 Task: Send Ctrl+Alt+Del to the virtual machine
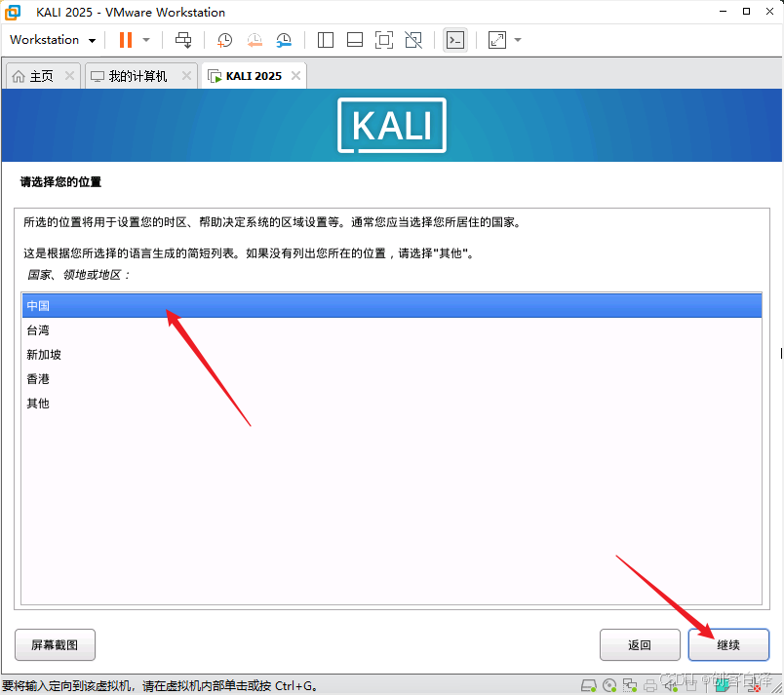pyautogui.click(x=183, y=40)
